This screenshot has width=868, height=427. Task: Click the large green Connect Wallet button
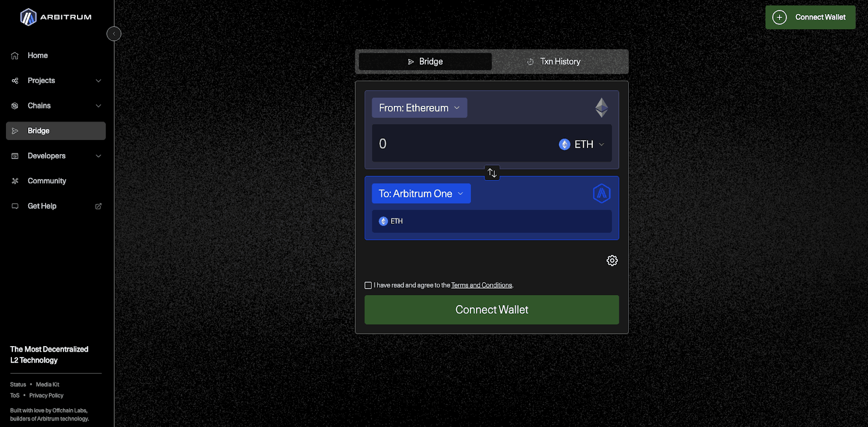pos(492,310)
